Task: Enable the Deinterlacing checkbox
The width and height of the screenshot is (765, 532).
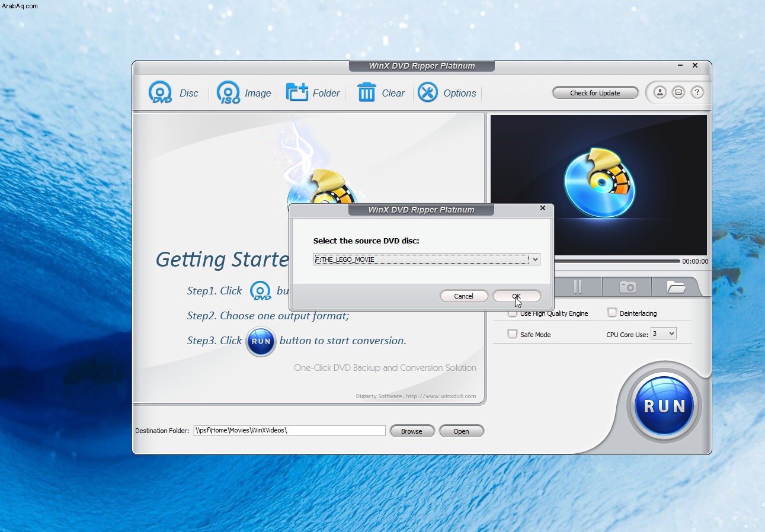Action: pos(612,313)
